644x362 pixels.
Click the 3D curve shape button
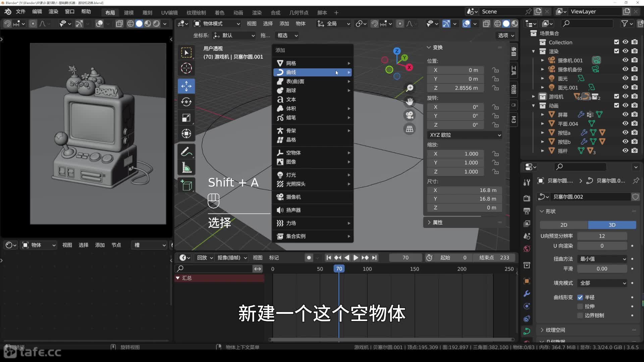612,225
